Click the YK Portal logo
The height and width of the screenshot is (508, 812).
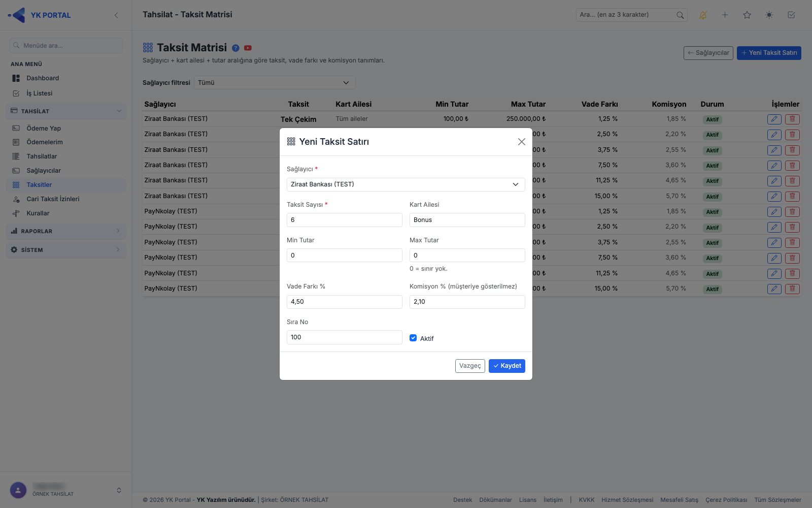(39, 15)
